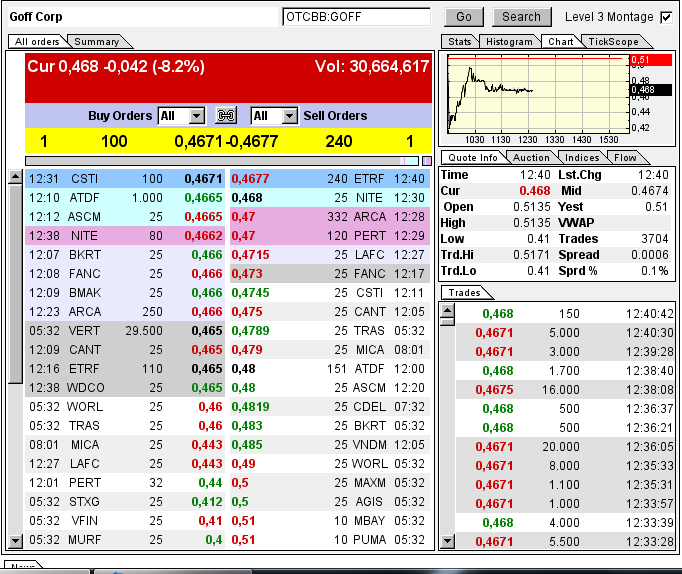This screenshot has width=682, height=574.
Task: Click the horizontal bar under the yellow quote row
Action: (x=222, y=161)
